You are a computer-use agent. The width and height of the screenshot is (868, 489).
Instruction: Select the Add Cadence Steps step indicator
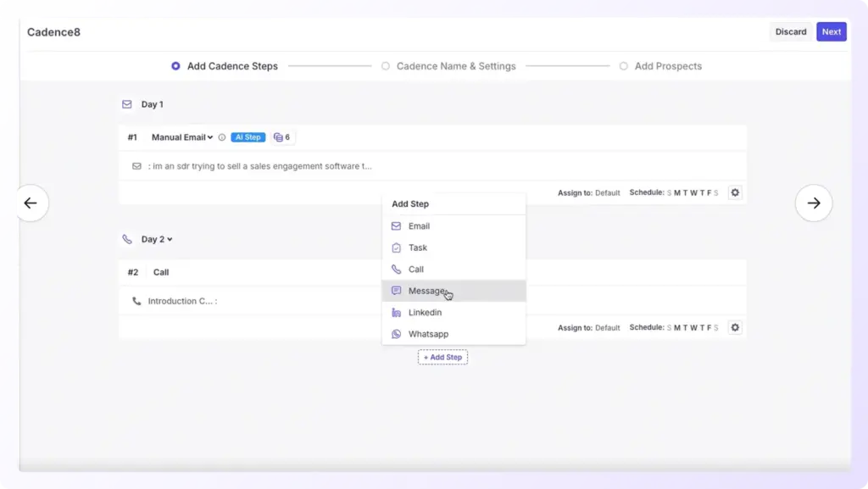(x=224, y=65)
